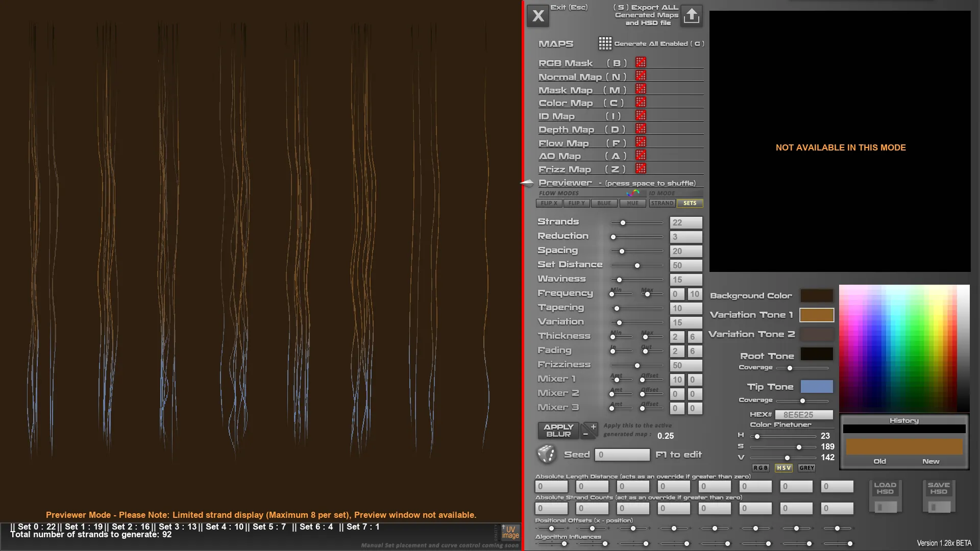Screen dimensions: 980x551
Task: Click the Generate All Enabled grid icon
Action: (605, 44)
